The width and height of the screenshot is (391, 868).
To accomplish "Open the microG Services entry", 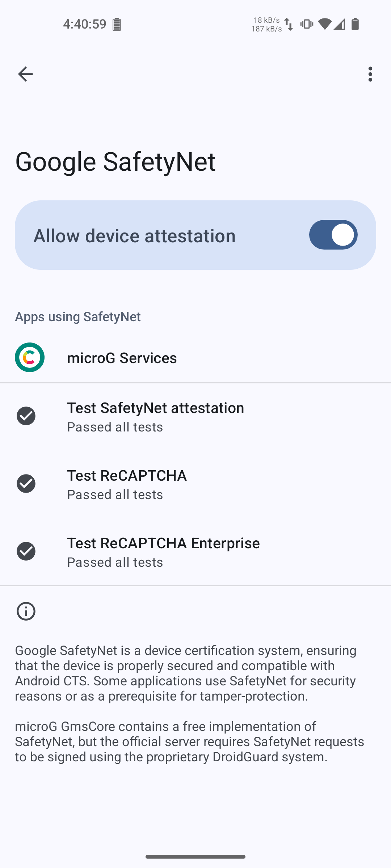I will pyautogui.click(x=122, y=358).
